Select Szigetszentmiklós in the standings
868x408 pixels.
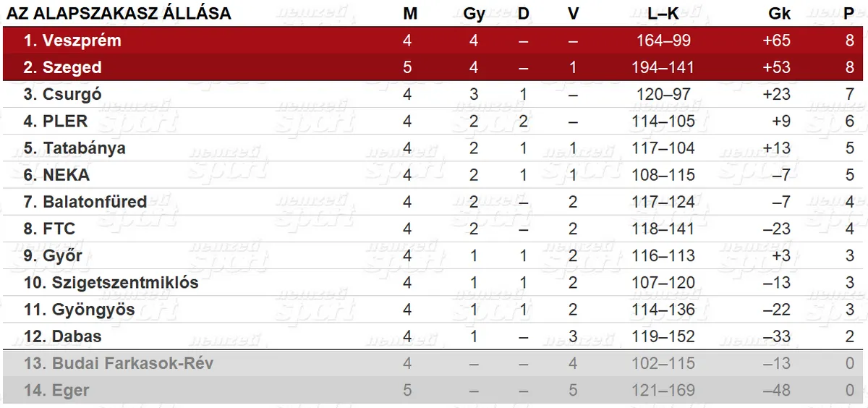click(x=125, y=282)
